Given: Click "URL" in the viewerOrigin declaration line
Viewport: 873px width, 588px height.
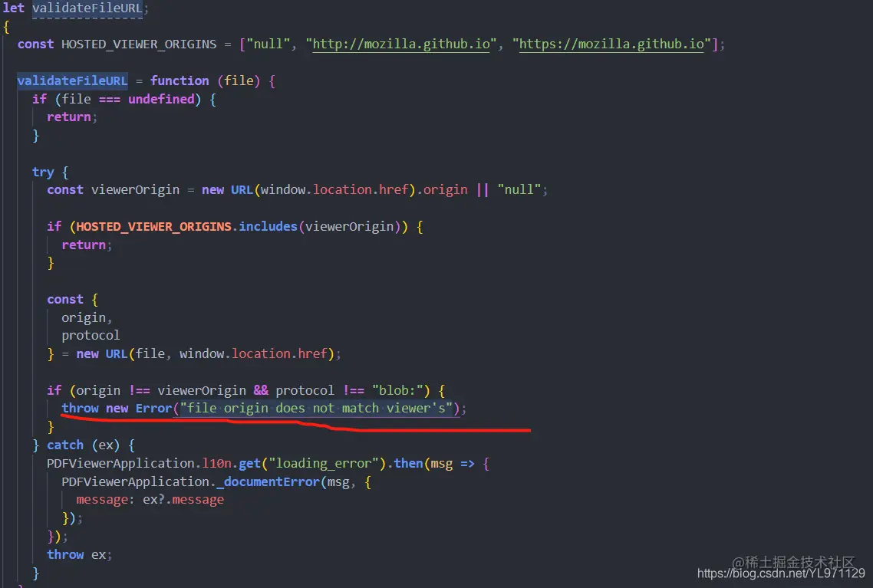Looking at the screenshot, I should 242,189.
